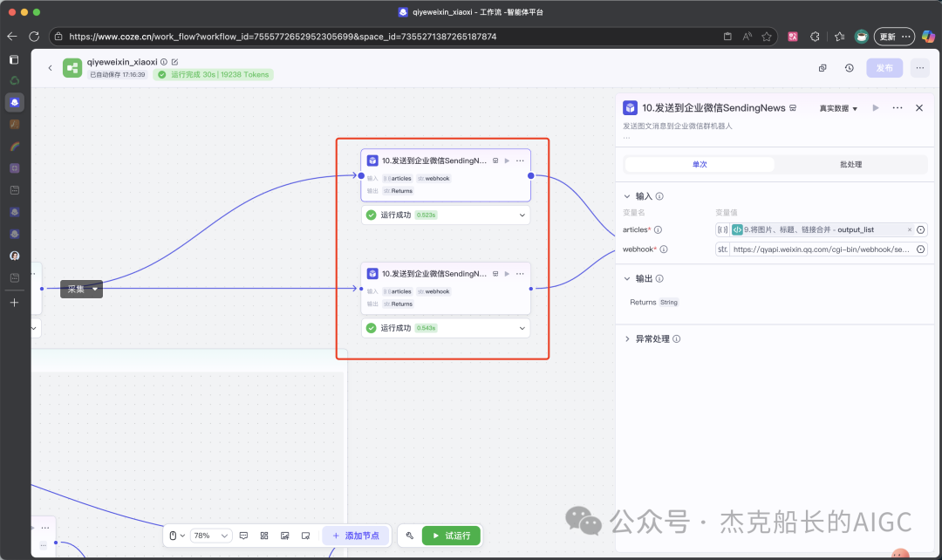The image size is (942, 560).
Task: Click the green workflow logo icon
Action: click(x=72, y=68)
